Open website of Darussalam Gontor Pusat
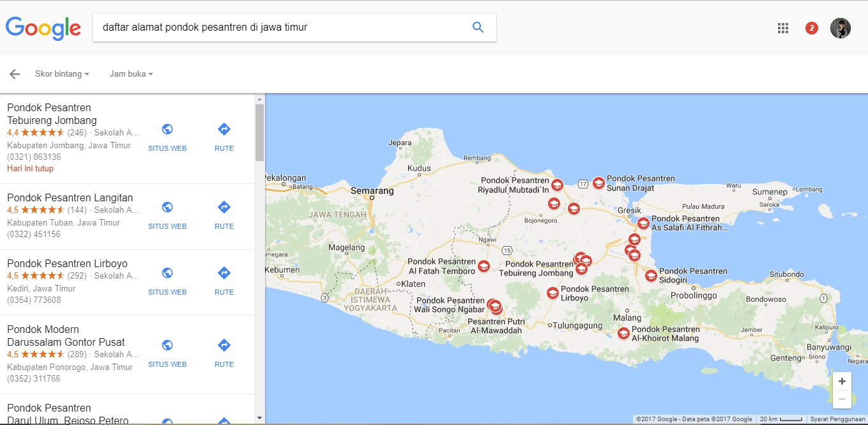This screenshot has height=425, width=868. point(167,353)
